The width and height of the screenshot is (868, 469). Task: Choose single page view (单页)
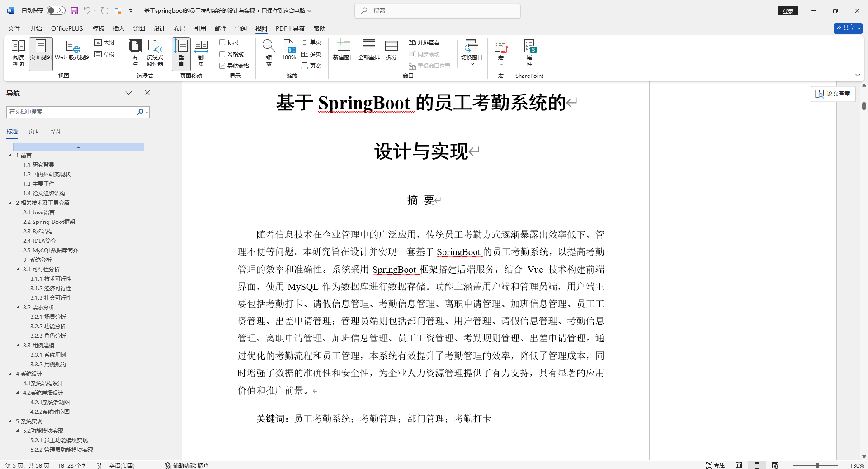pyautogui.click(x=311, y=43)
